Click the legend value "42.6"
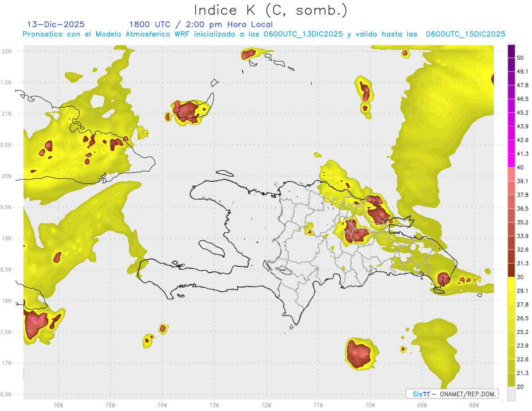 [x=523, y=140]
